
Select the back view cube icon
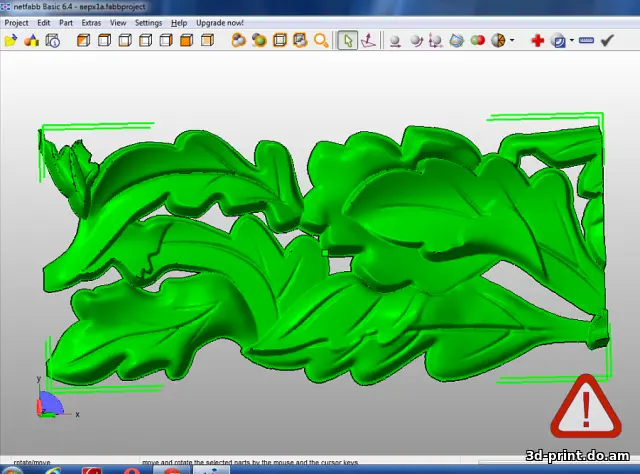point(207,40)
